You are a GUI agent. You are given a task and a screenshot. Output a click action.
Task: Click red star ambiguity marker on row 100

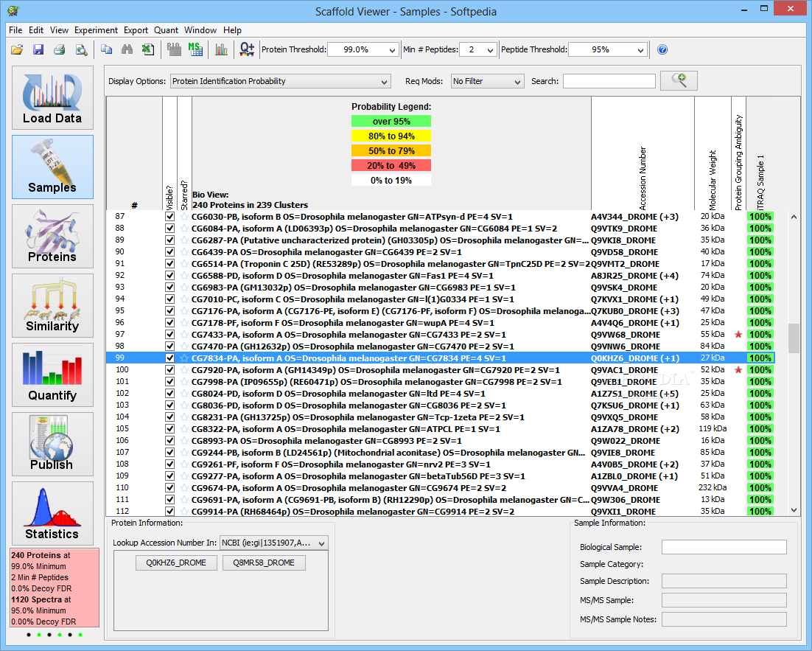point(738,370)
